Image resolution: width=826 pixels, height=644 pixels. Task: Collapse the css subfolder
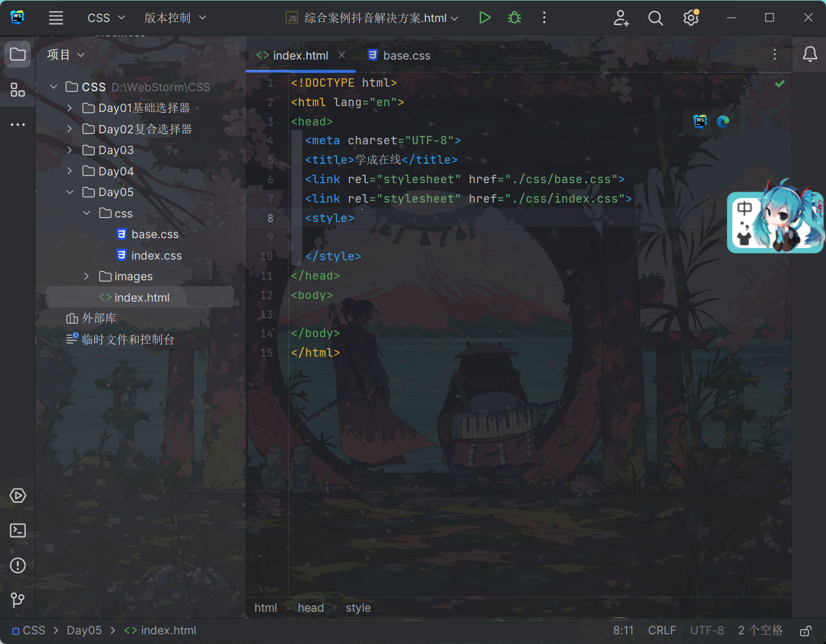coord(87,214)
